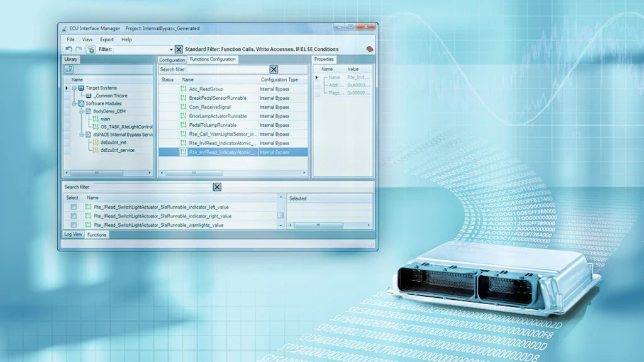Click icon beside indicator_left_value in bottom list
The image size is (644, 362).
pos(88,207)
